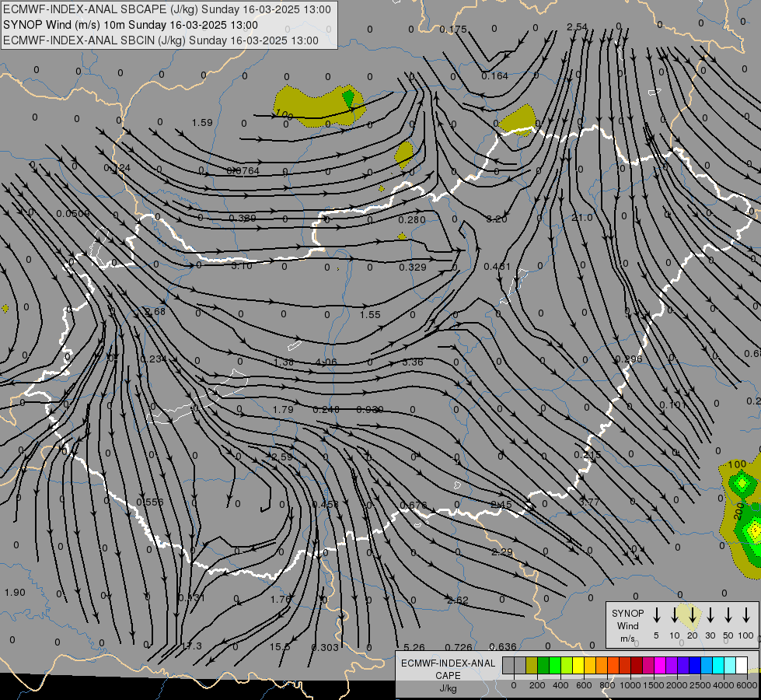Click the 1.90 value near left edge
Image resolution: width=761 pixels, height=700 pixels.
pos(15,592)
